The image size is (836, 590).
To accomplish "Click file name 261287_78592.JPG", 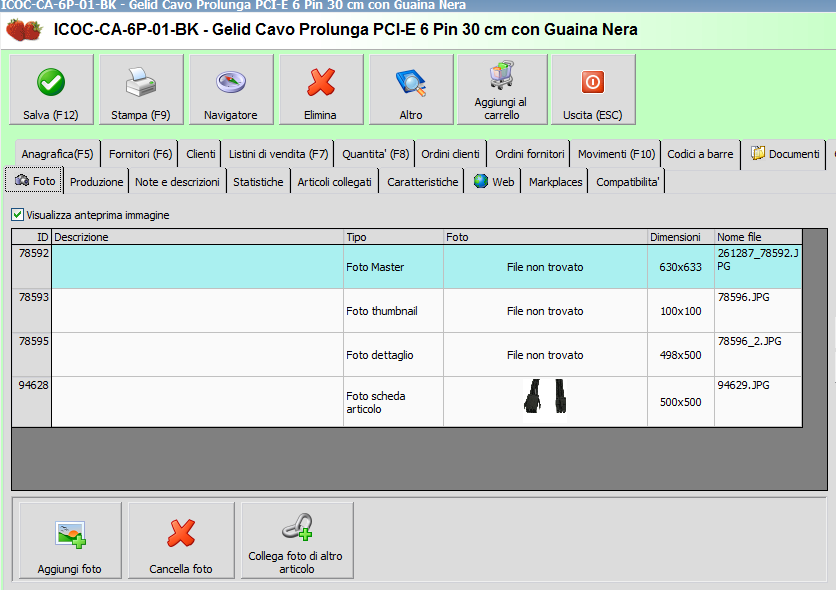I will 758,260.
